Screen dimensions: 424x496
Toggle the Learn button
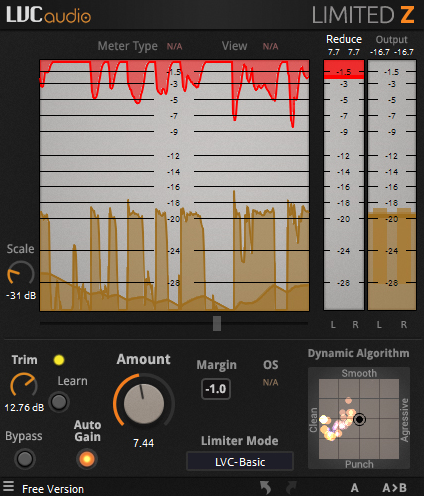coord(59,402)
